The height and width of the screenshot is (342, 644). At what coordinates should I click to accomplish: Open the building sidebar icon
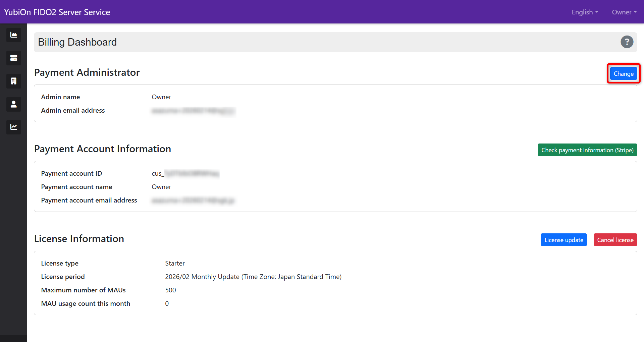[14, 81]
